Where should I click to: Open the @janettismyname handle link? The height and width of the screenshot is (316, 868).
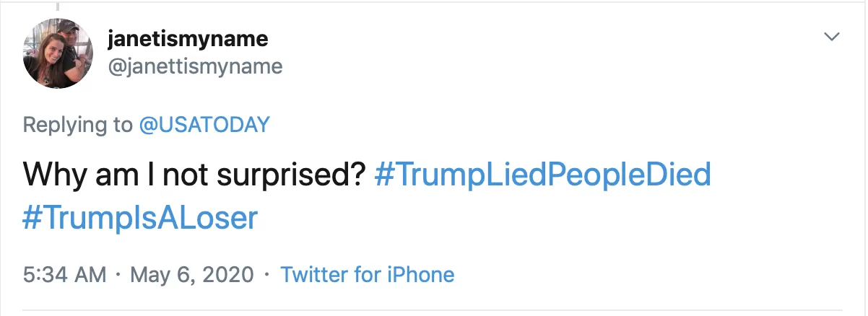coord(194,67)
